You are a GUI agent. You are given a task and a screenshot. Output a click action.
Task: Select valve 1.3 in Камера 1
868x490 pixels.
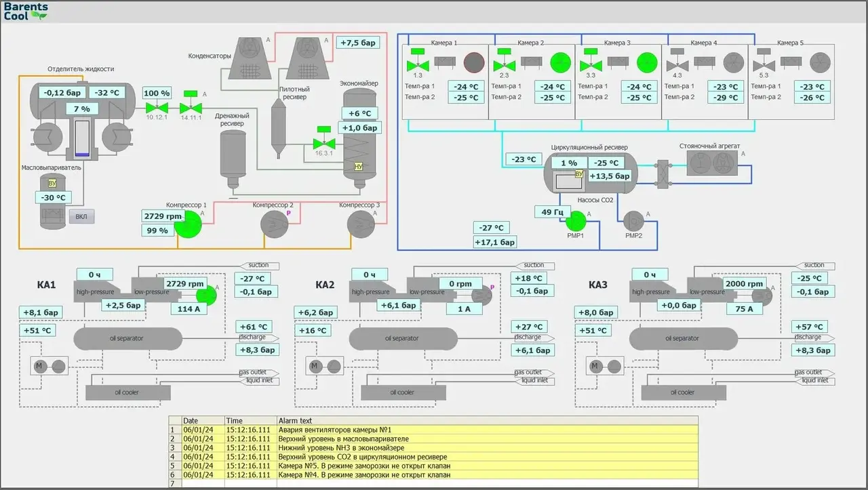[x=418, y=62]
